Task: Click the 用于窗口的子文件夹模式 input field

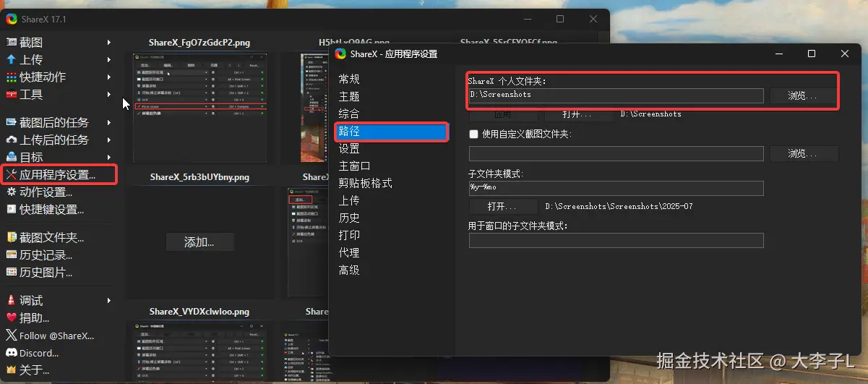Action: point(616,241)
